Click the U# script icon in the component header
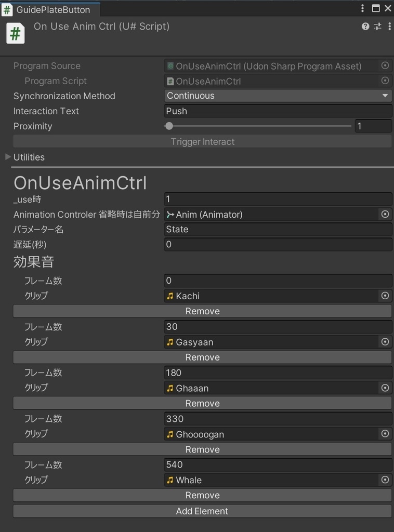Screen dimensions: 394x532 pyautogui.click(x=15, y=33)
